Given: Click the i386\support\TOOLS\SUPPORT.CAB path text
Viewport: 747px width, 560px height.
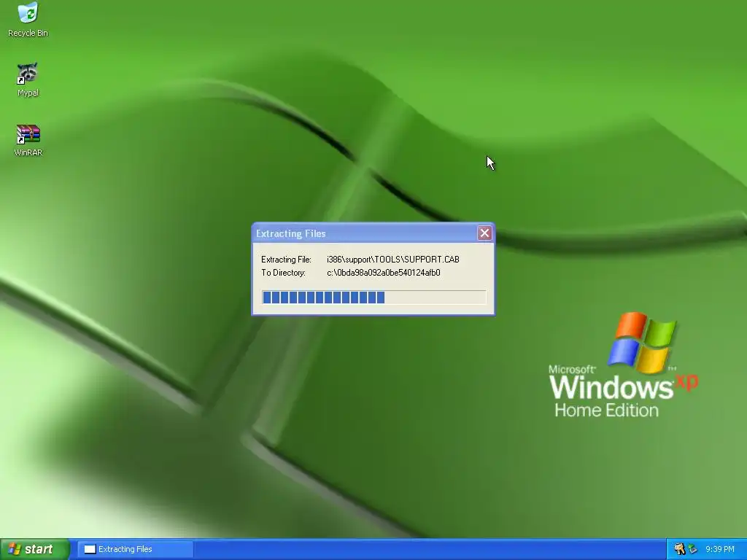Looking at the screenshot, I should pyautogui.click(x=393, y=260).
